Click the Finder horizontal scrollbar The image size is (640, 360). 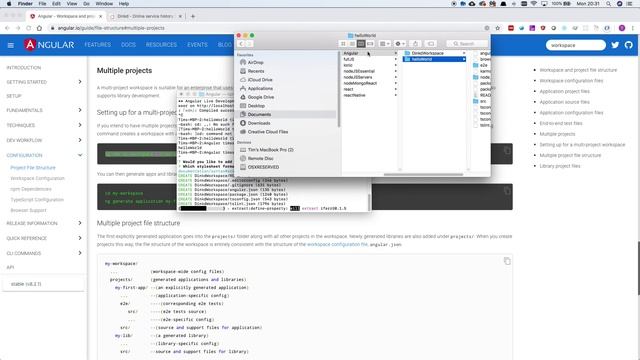423,175
